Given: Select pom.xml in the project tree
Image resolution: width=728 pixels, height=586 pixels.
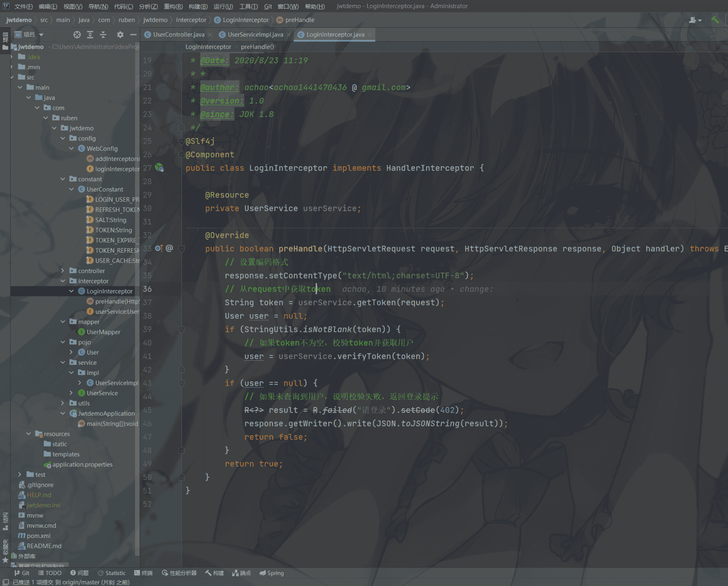Looking at the screenshot, I should (x=39, y=536).
